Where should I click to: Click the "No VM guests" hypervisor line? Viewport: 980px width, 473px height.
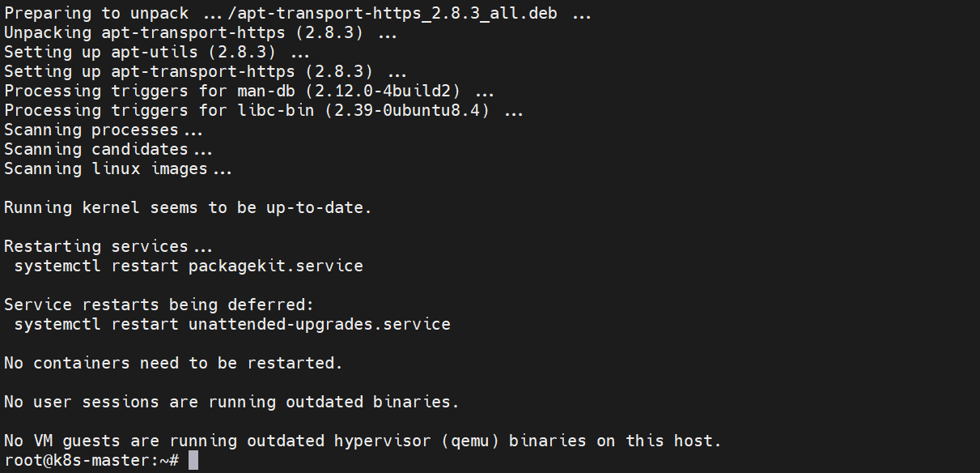pos(362,441)
